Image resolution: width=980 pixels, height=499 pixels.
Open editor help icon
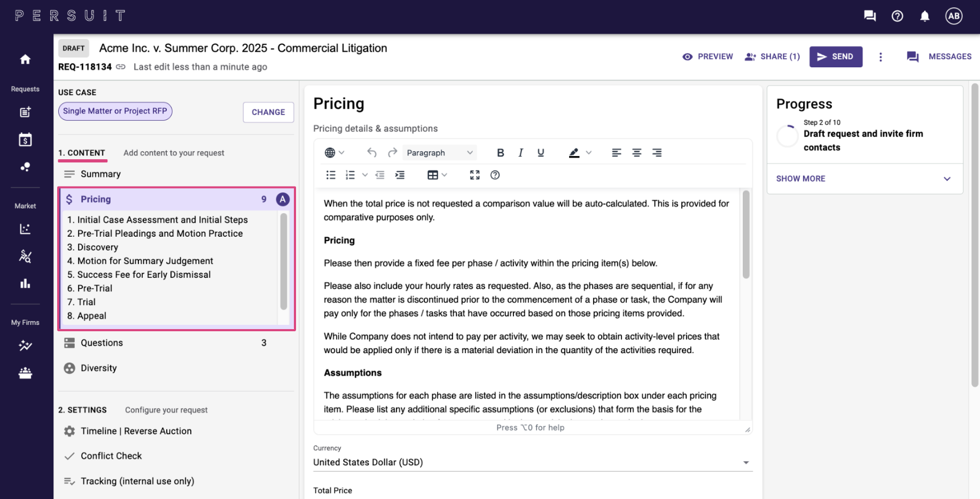(x=495, y=175)
